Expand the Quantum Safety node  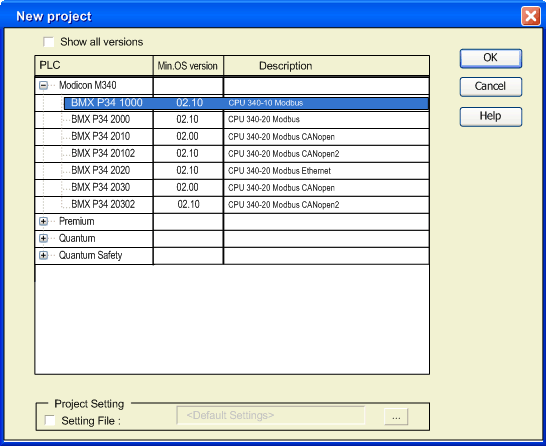[x=43, y=255]
